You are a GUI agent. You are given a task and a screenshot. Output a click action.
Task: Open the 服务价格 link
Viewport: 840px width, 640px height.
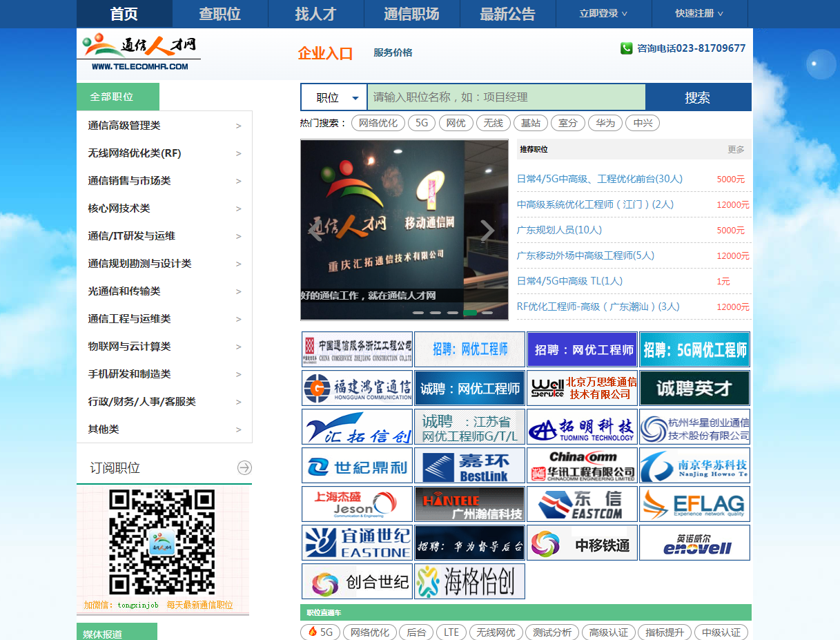pos(393,52)
